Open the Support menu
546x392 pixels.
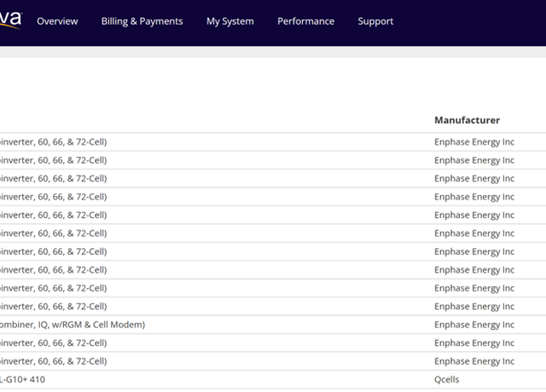coord(375,21)
